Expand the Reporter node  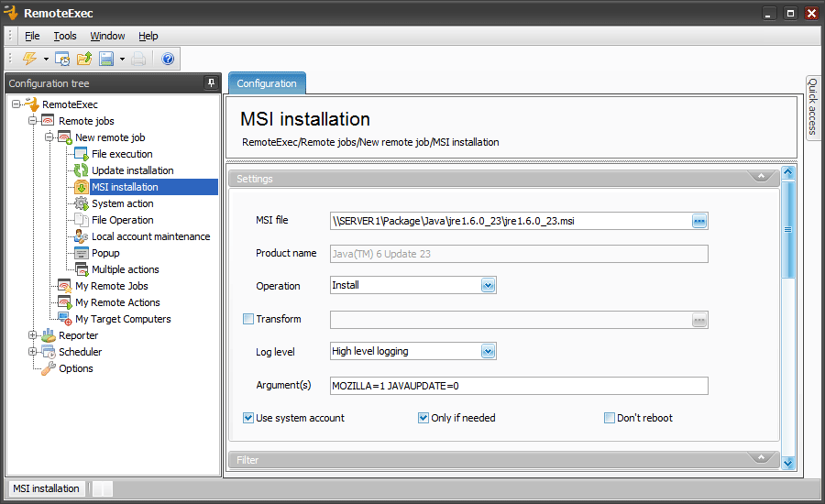(x=33, y=335)
